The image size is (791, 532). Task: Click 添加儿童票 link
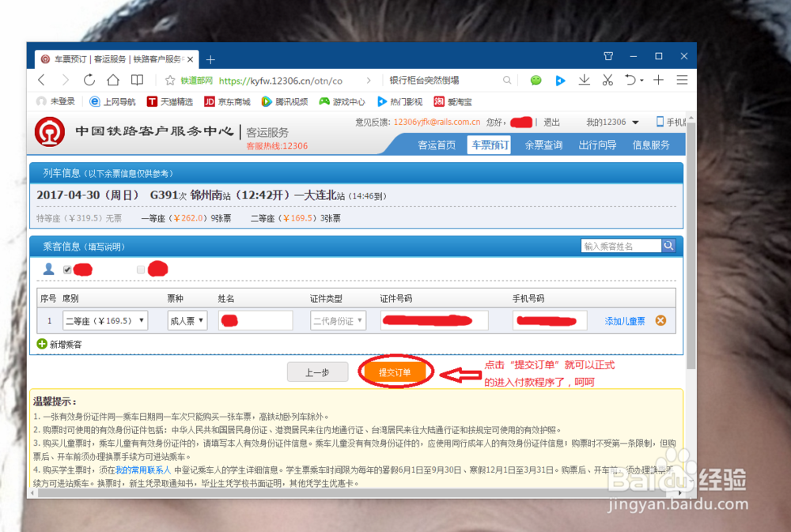[625, 321]
